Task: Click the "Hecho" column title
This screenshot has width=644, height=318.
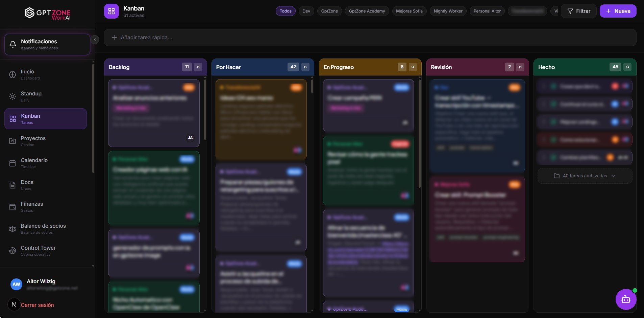Action: (546, 67)
